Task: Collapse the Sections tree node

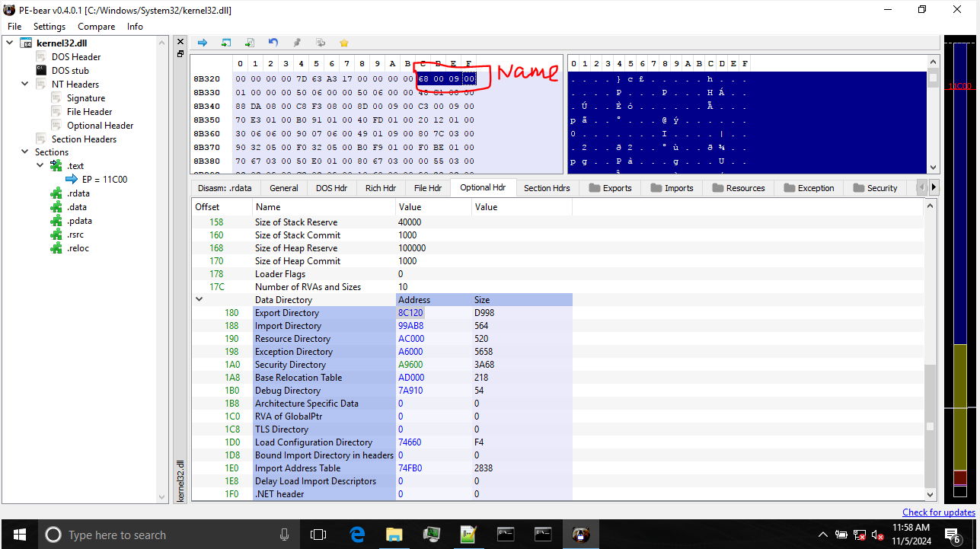Action: [x=24, y=152]
